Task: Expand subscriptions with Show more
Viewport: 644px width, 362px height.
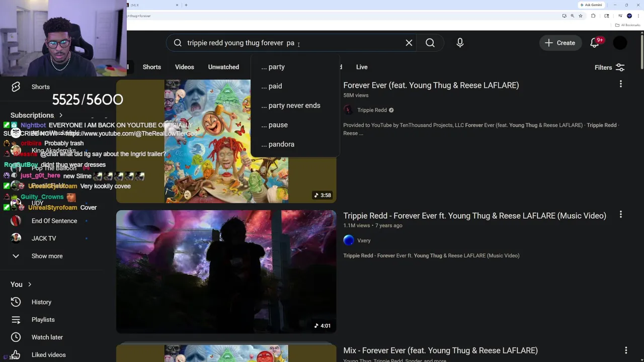Action: click(x=47, y=256)
